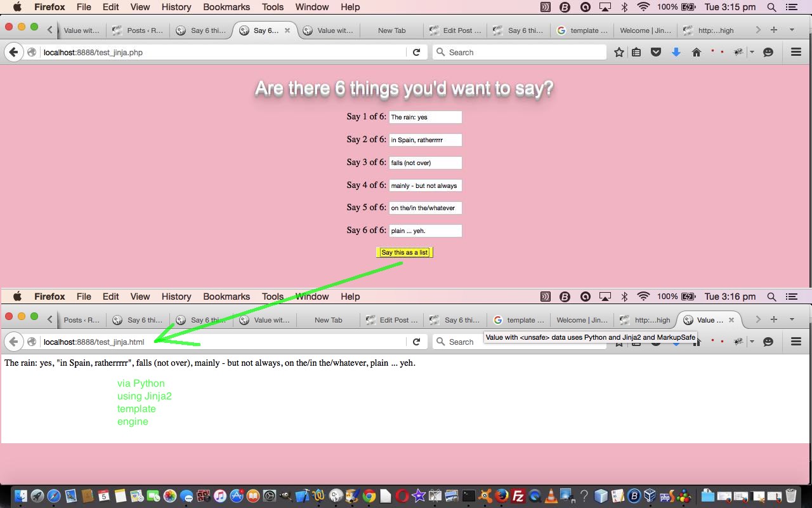Click the Search box in test_jinja.php window
Screen dimensions: 812x508
(519, 53)
